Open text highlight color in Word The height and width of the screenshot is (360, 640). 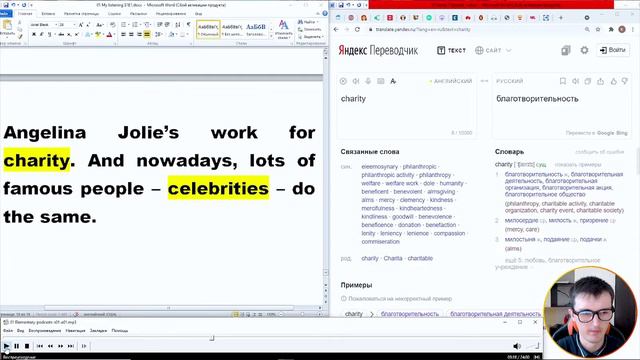tap(98, 35)
